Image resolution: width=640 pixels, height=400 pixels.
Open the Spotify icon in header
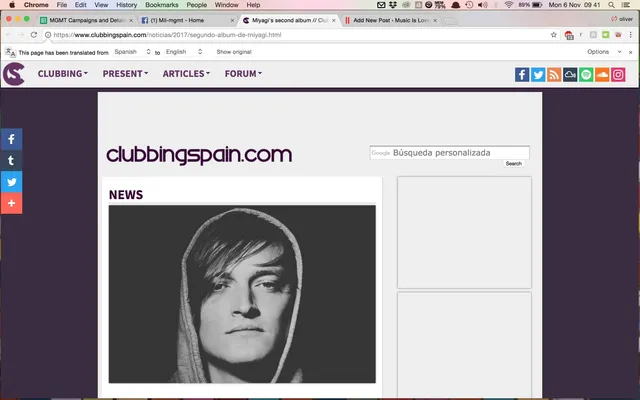click(x=586, y=75)
